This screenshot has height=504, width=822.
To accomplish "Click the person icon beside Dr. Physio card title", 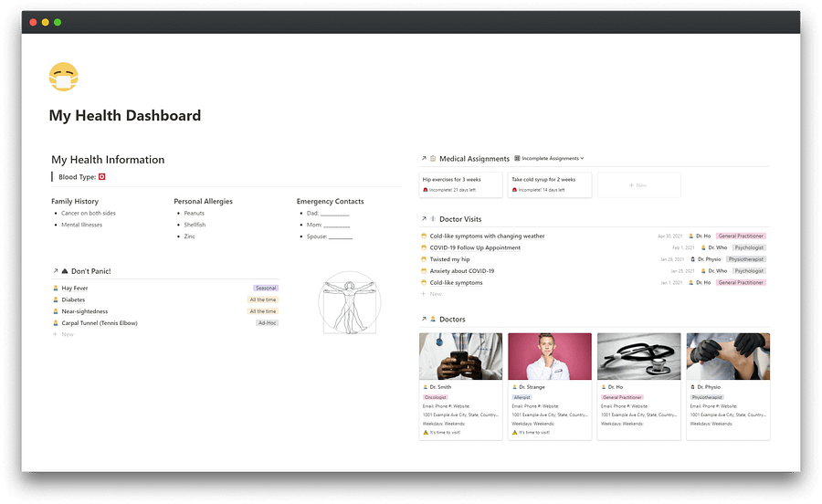I will [693, 386].
